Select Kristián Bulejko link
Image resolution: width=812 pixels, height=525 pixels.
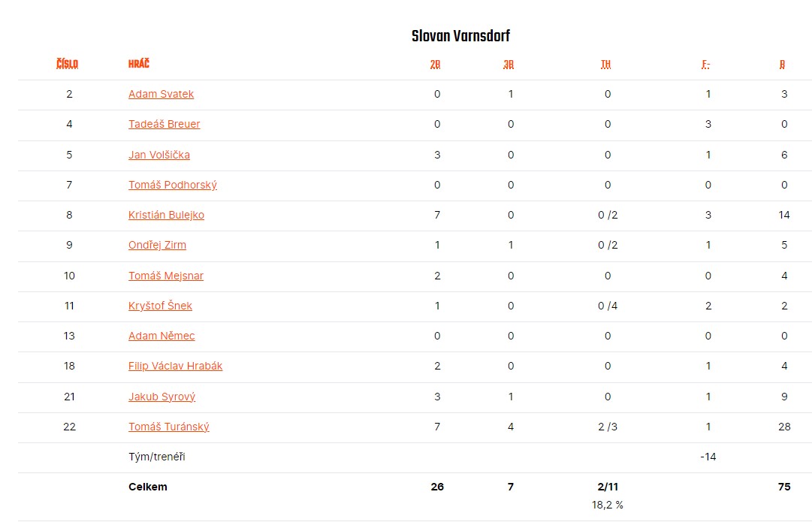[x=166, y=215]
